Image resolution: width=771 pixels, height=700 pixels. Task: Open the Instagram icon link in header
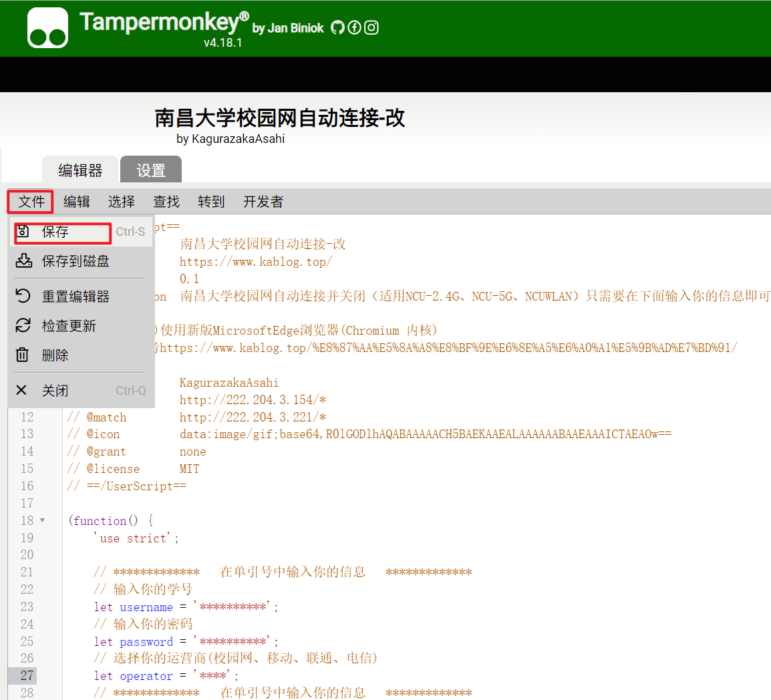tap(371, 27)
